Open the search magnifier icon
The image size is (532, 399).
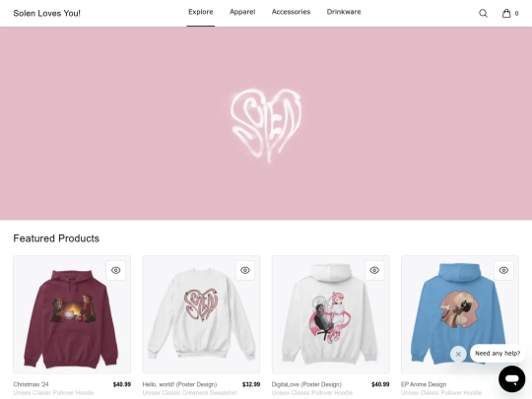click(x=483, y=13)
